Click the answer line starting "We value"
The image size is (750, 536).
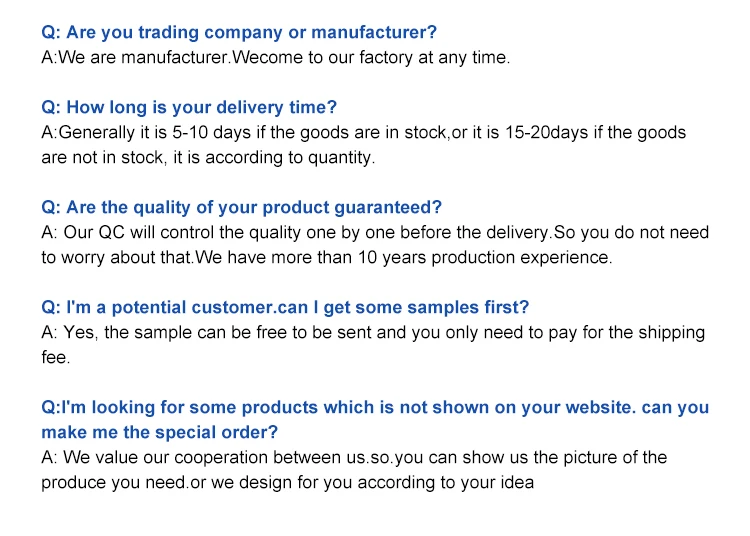pos(354,457)
